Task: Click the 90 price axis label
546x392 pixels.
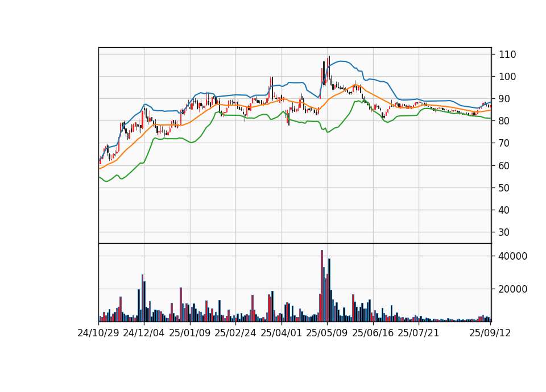Action: [x=504, y=99]
